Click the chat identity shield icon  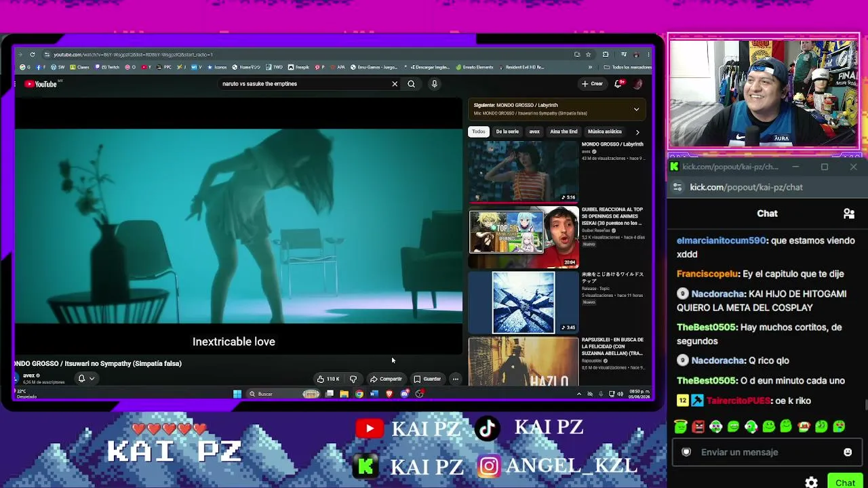pos(686,452)
